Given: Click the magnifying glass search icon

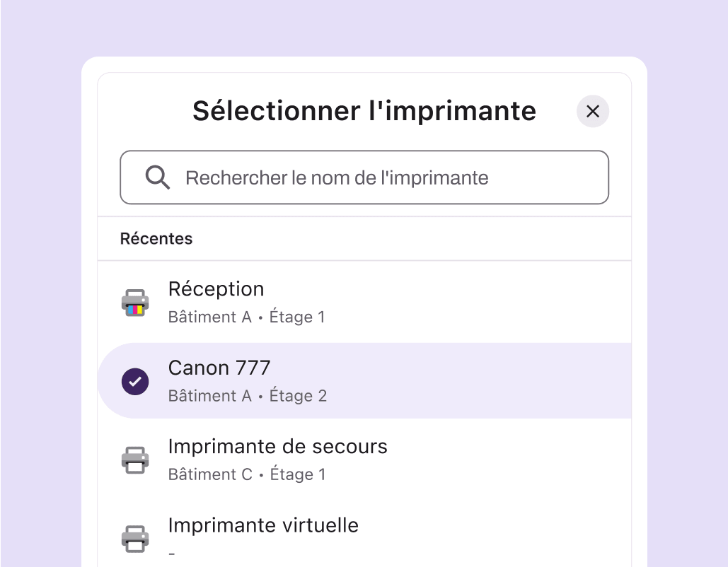Looking at the screenshot, I should pos(157,177).
